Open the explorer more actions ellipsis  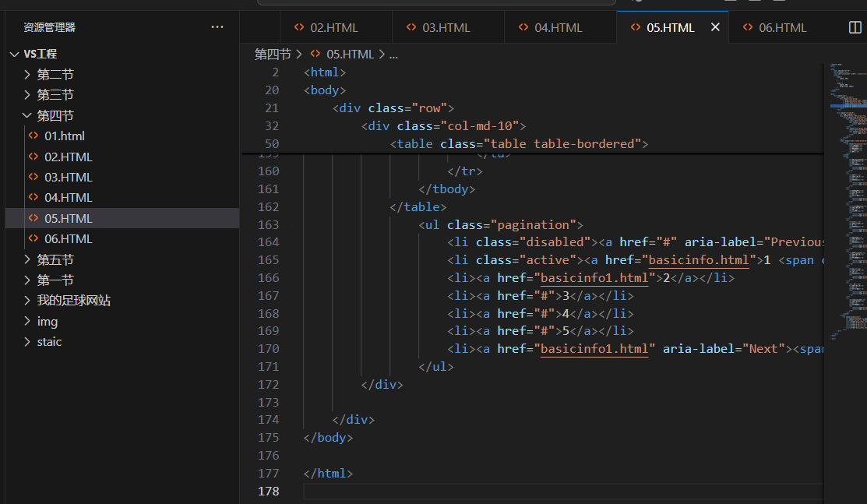pos(217,26)
